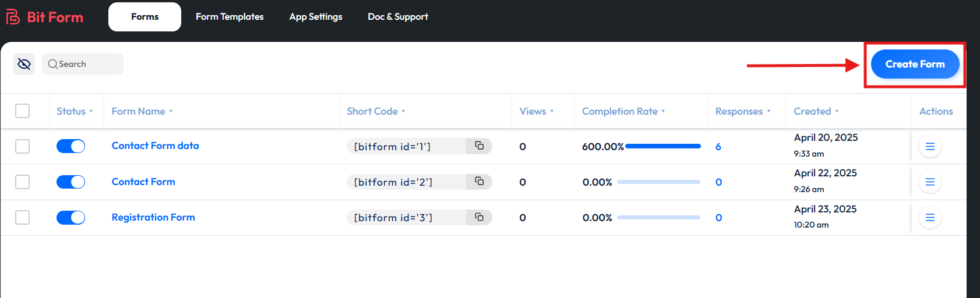
Task: Open actions menu for Contact Form data
Action: click(x=930, y=147)
